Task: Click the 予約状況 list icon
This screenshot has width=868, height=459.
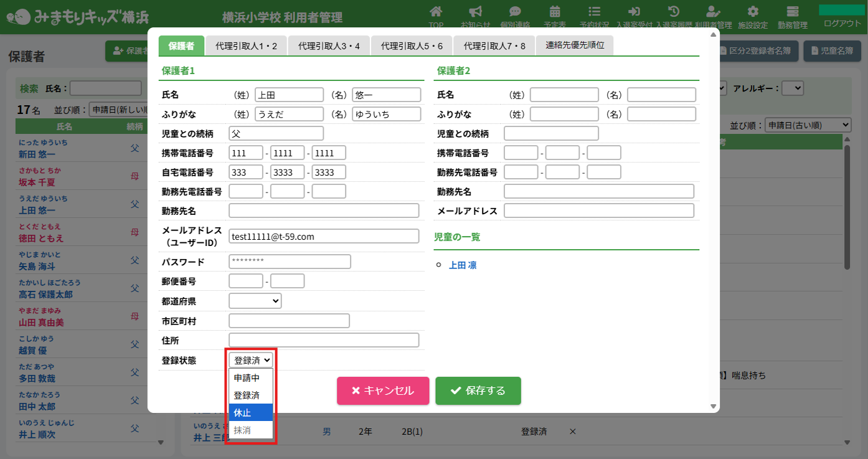Action: coord(594,12)
